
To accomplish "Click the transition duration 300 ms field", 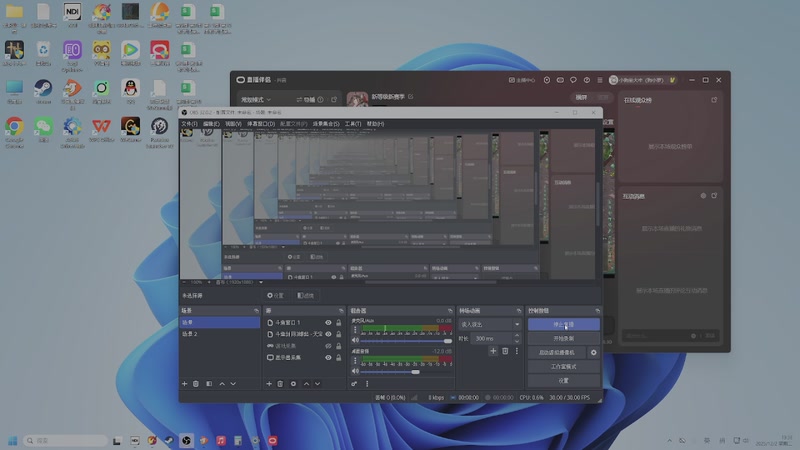I will coord(492,338).
